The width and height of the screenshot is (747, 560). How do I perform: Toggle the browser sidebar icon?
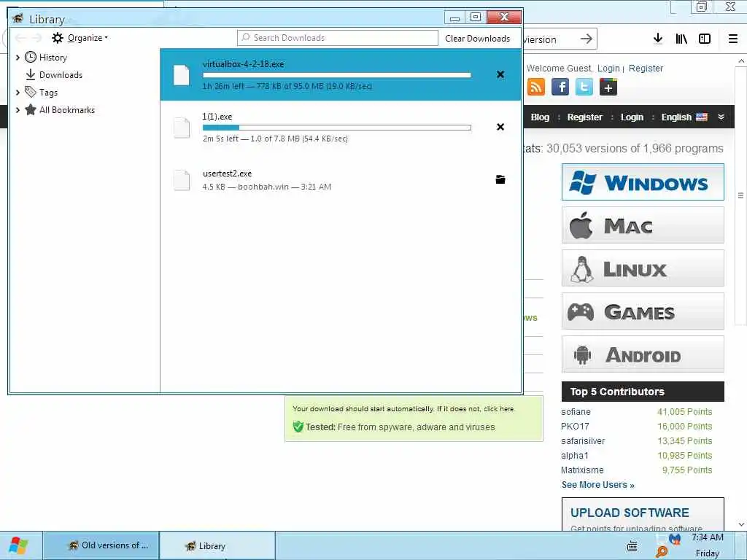pyautogui.click(x=705, y=39)
